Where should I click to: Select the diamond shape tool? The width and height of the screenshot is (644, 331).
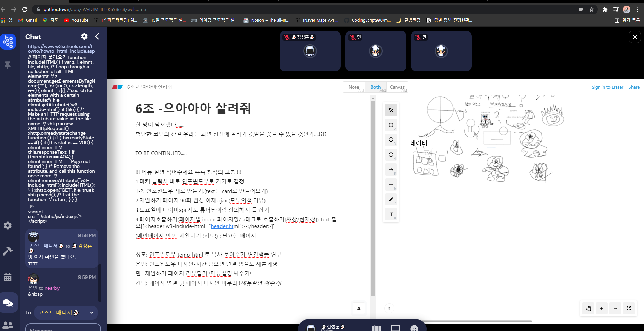coord(391,140)
